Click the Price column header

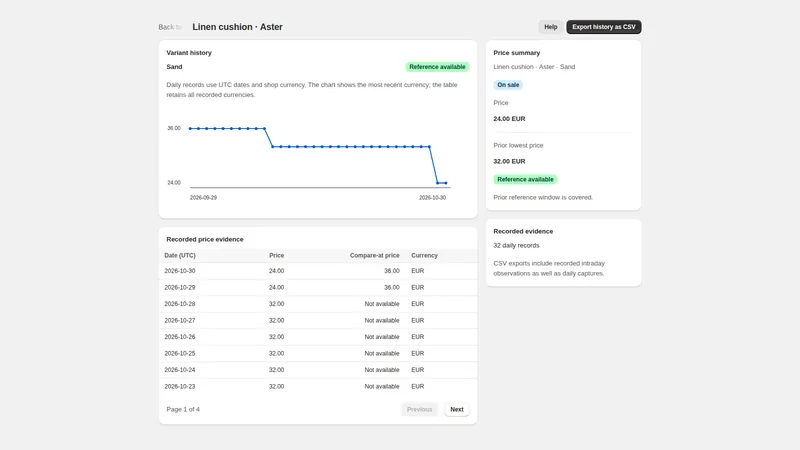(277, 255)
